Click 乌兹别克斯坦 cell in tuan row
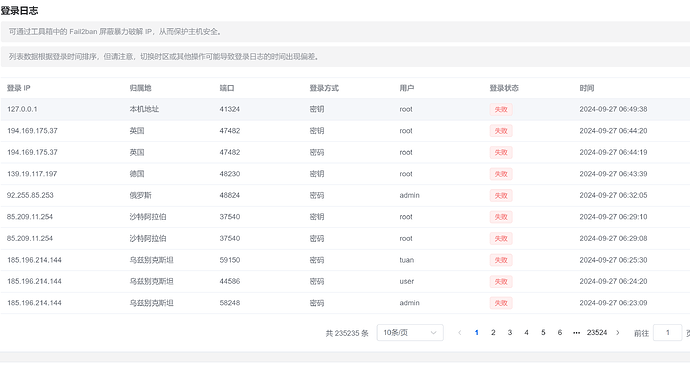The height and width of the screenshot is (366, 690). click(151, 260)
